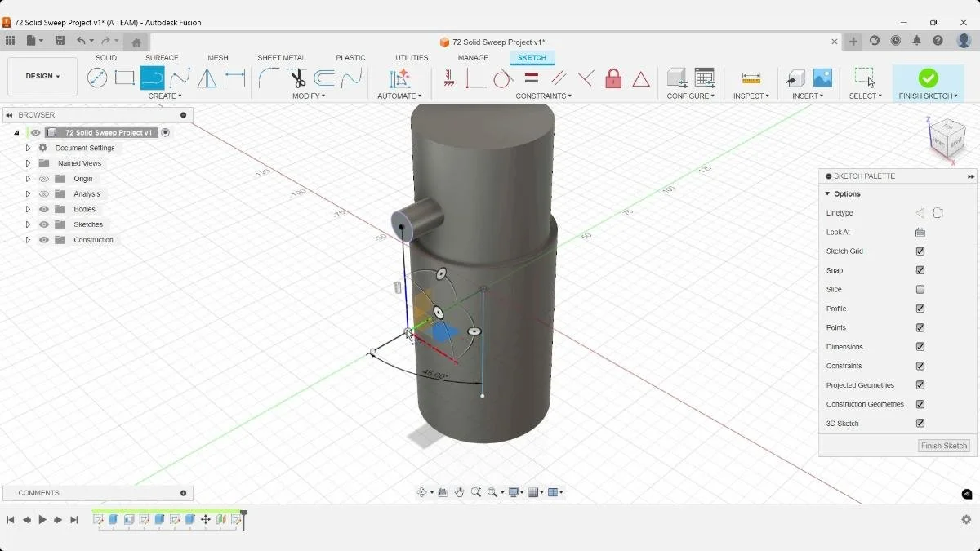980x551 pixels.
Task: Expand the Construction folder
Action: pyautogui.click(x=28, y=240)
